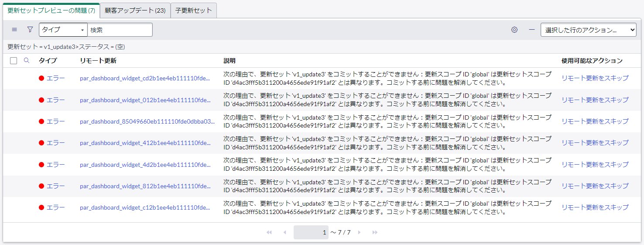Screen dimensions: 644x245
Task: Click エラー link in par_dashboard_85049660 row
Action: coord(56,121)
